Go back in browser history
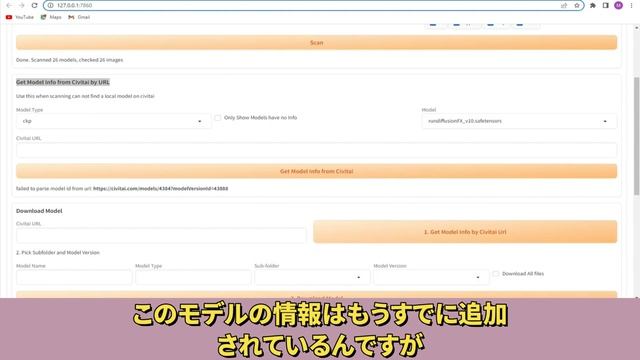 coord(9,5)
